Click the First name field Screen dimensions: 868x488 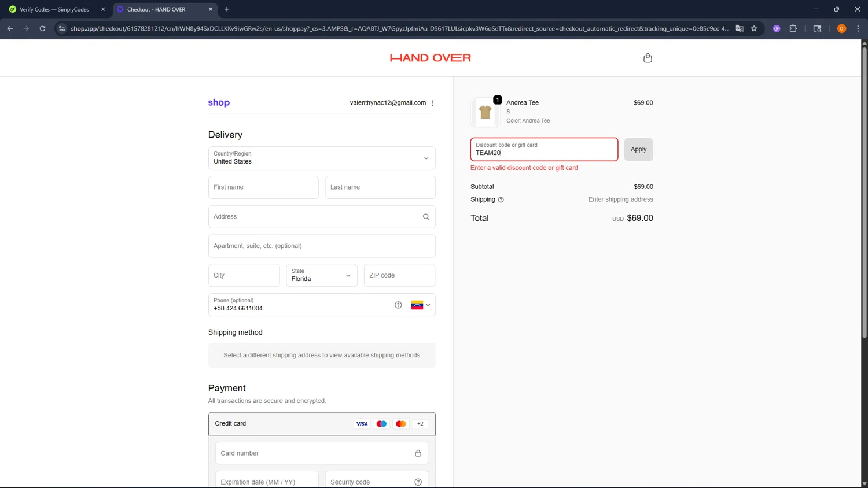[263, 187]
